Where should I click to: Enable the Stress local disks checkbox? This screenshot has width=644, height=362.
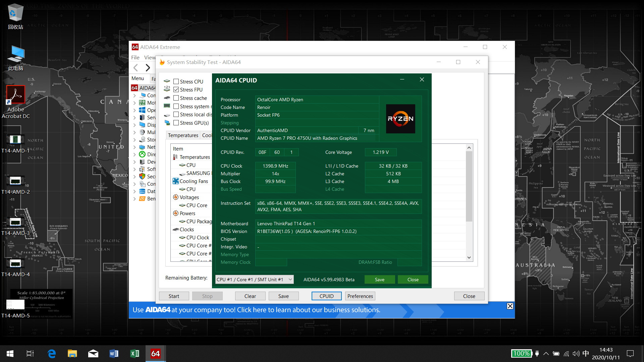point(176,114)
